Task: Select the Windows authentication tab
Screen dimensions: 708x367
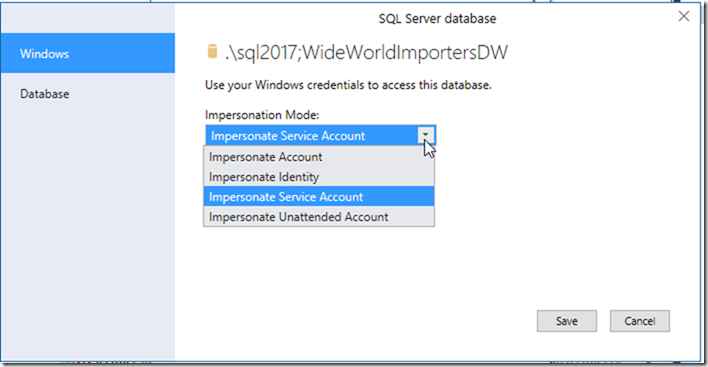Action: point(88,53)
